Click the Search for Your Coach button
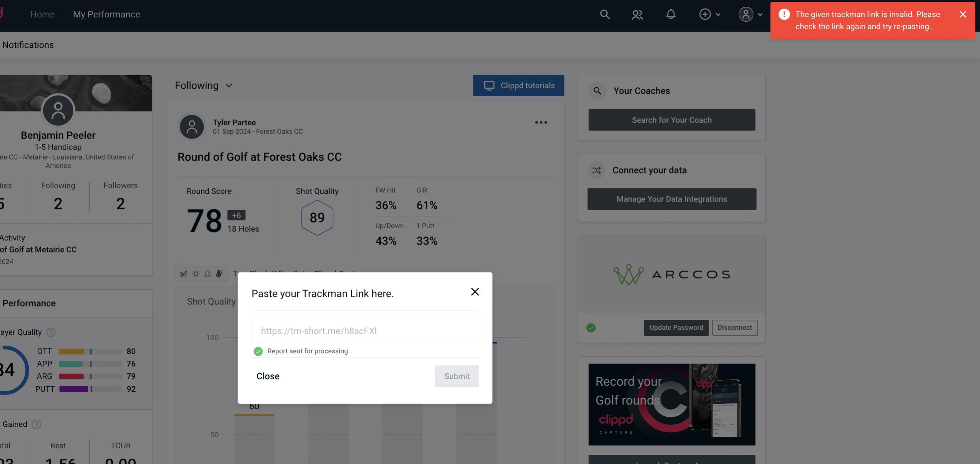 click(672, 120)
